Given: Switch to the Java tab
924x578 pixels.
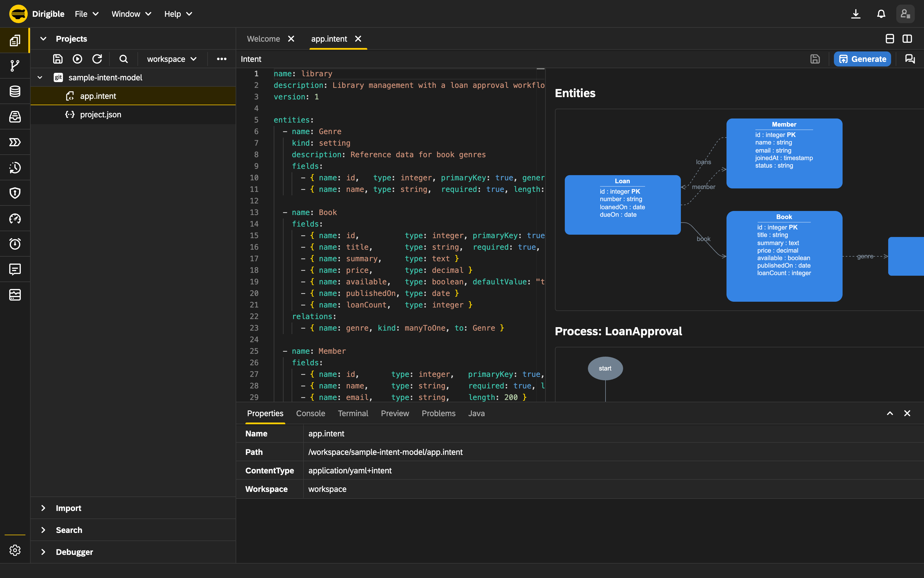Looking at the screenshot, I should point(476,413).
